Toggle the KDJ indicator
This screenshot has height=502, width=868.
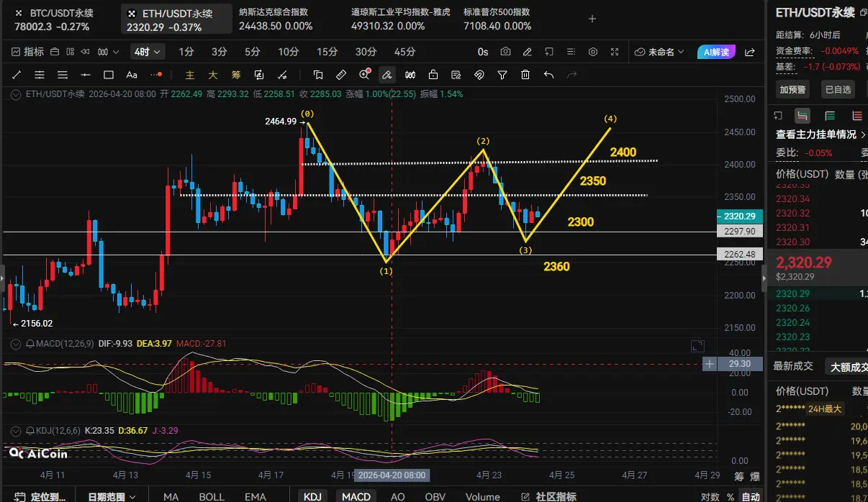[312, 496]
